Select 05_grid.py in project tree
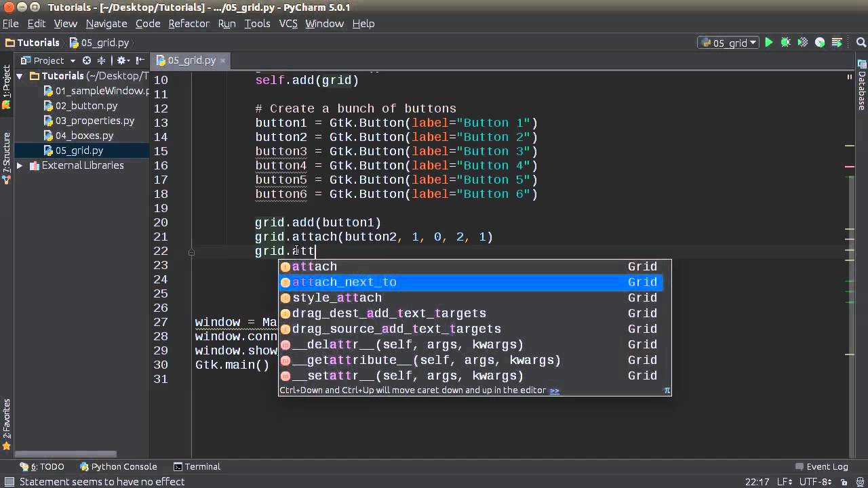Screen dimensions: 868x488 coord(73,150)
